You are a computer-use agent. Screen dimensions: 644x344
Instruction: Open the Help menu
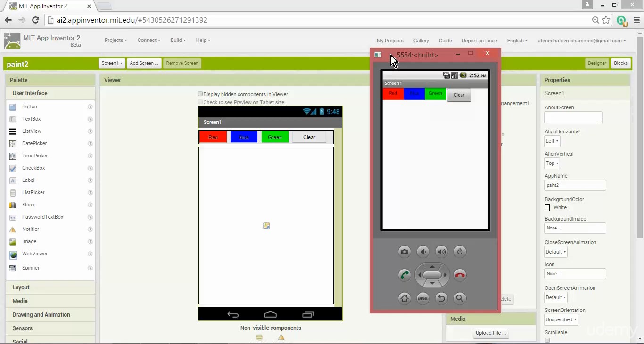203,40
